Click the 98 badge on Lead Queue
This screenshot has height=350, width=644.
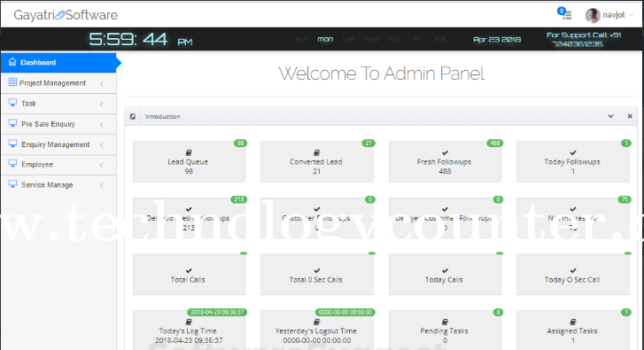click(240, 143)
